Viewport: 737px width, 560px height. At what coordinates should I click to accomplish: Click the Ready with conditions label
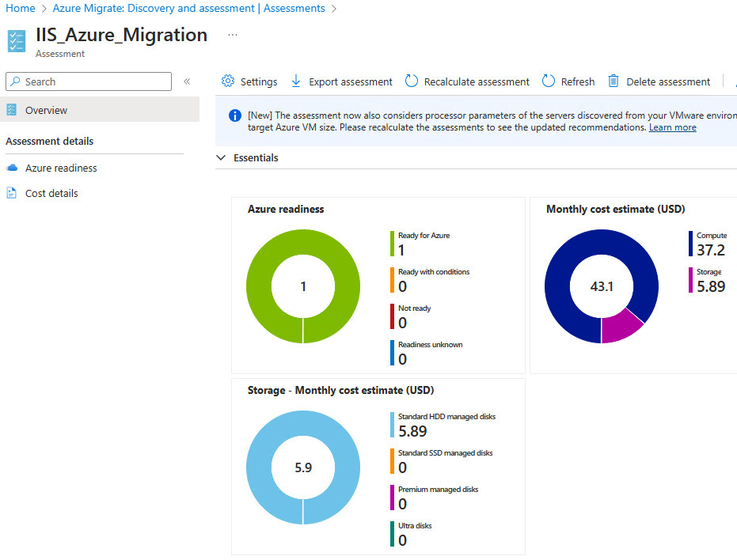(434, 271)
